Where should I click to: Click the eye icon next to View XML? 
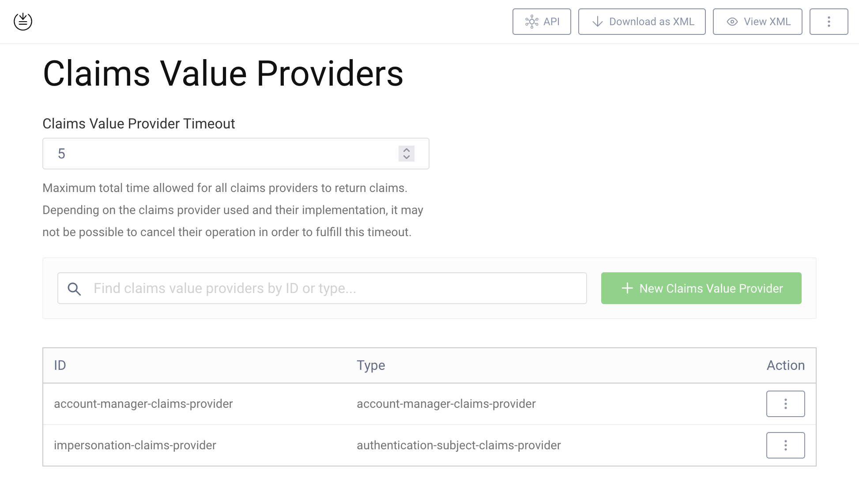coord(732,21)
